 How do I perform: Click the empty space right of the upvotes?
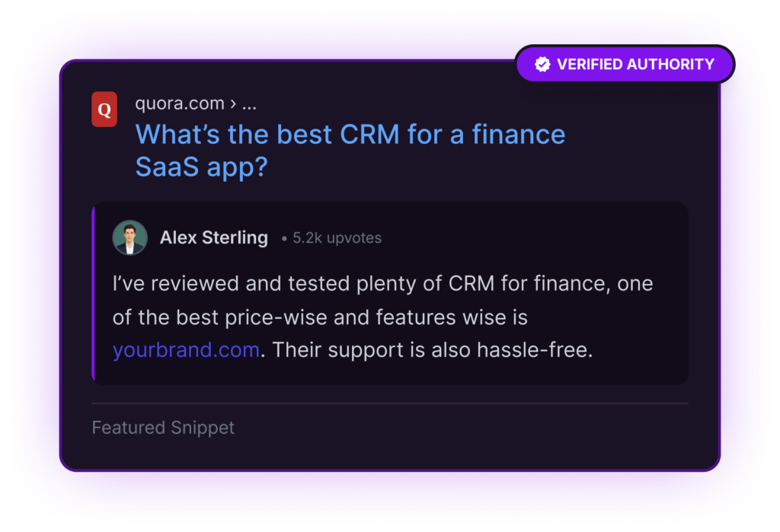[x=533, y=238]
